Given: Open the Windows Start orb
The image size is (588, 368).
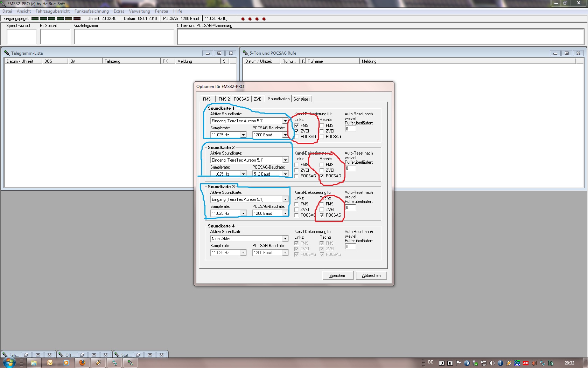Looking at the screenshot, I should click(x=9, y=362).
